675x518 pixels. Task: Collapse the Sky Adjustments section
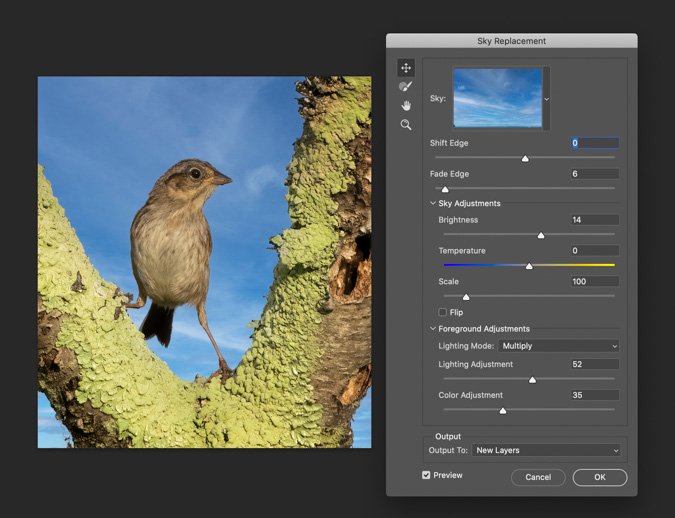(433, 203)
